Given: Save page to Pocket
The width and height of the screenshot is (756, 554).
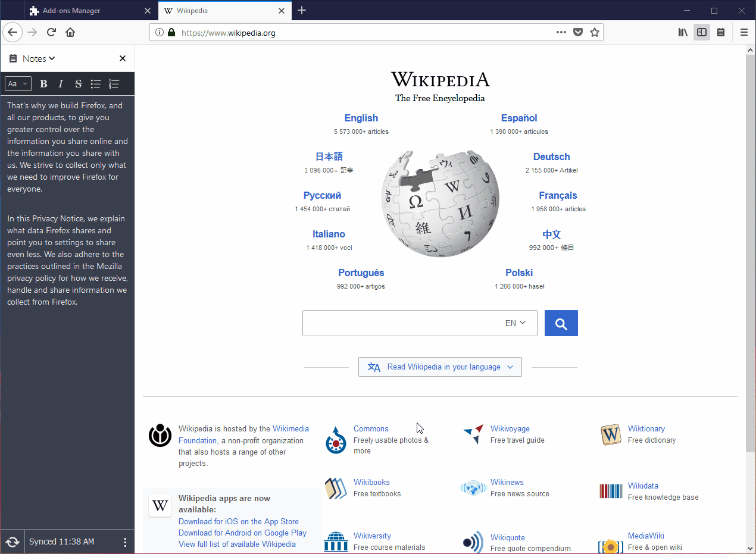Looking at the screenshot, I should point(577,32).
